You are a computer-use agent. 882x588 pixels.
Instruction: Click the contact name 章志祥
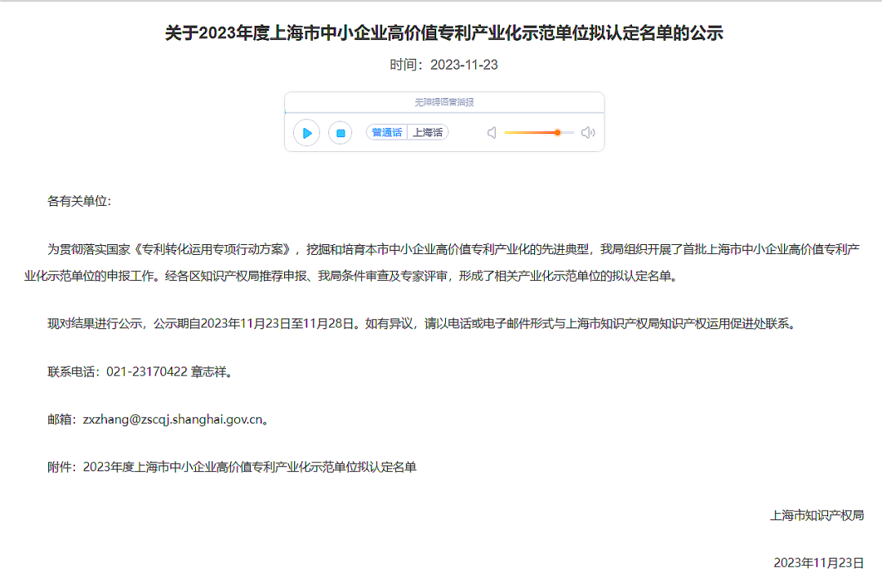(x=212, y=372)
